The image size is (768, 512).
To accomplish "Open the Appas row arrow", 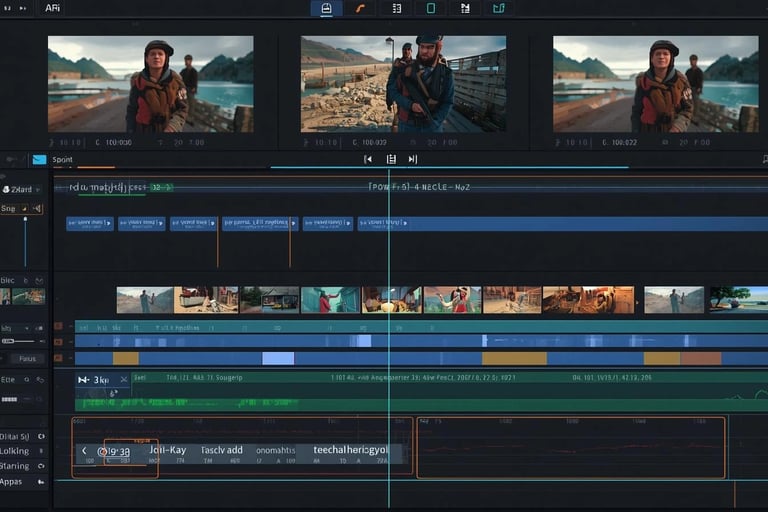I will 41,481.
